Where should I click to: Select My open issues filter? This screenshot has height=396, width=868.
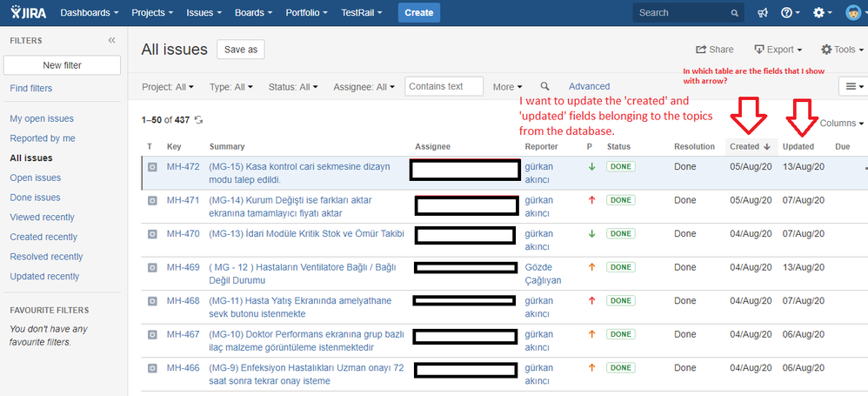(42, 118)
